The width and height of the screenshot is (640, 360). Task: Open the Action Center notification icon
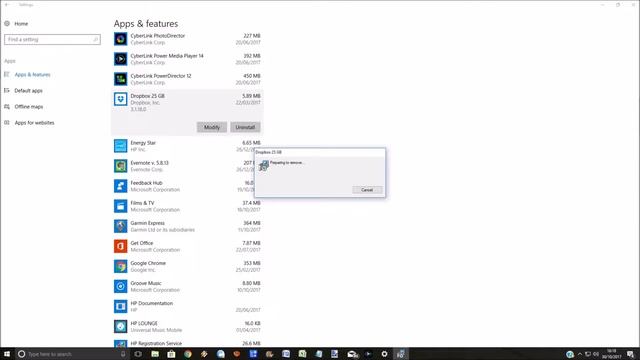pos(631,354)
